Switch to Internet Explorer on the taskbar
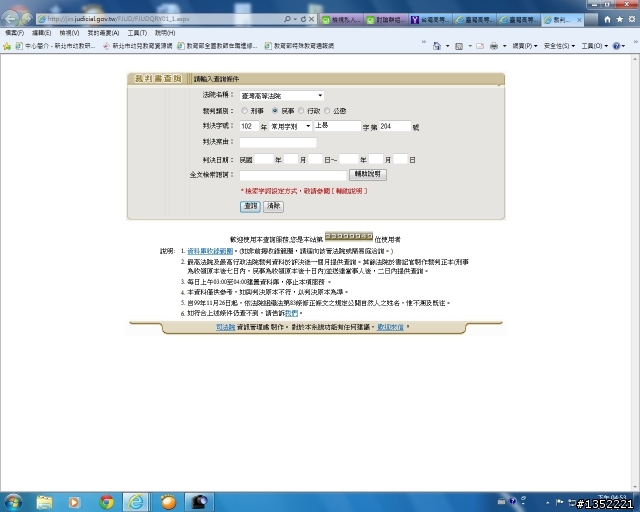The image size is (640, 512). pyautogui.click(x=136, y=502)
